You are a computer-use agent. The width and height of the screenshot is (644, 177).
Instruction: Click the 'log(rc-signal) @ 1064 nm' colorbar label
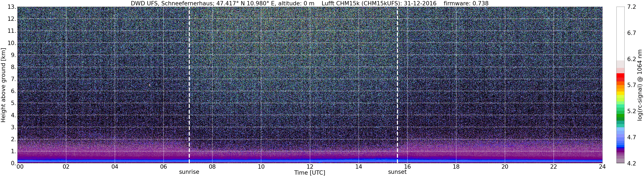pyautogui.click(x=640, y=85)
